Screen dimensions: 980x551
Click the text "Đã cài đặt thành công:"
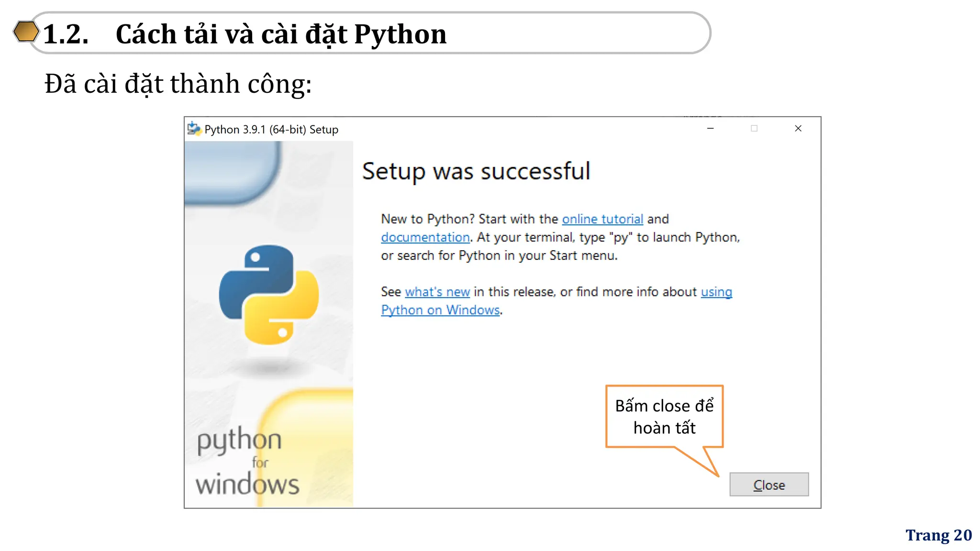(178, 84)
